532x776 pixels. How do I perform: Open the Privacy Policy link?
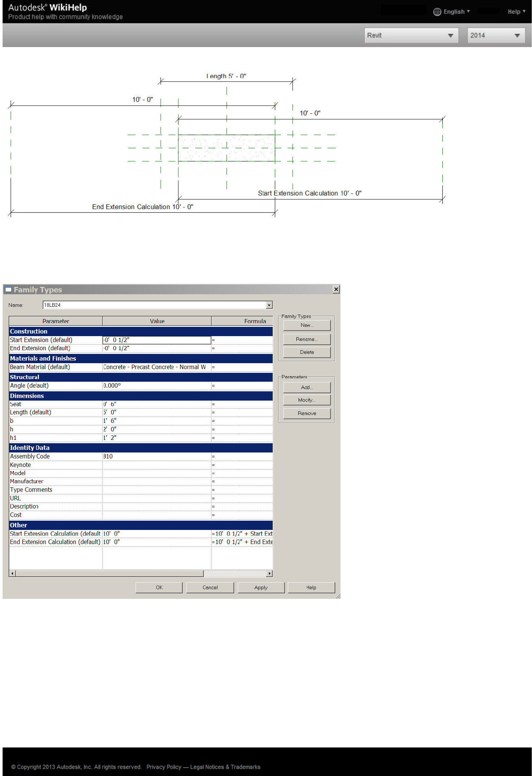164,767
